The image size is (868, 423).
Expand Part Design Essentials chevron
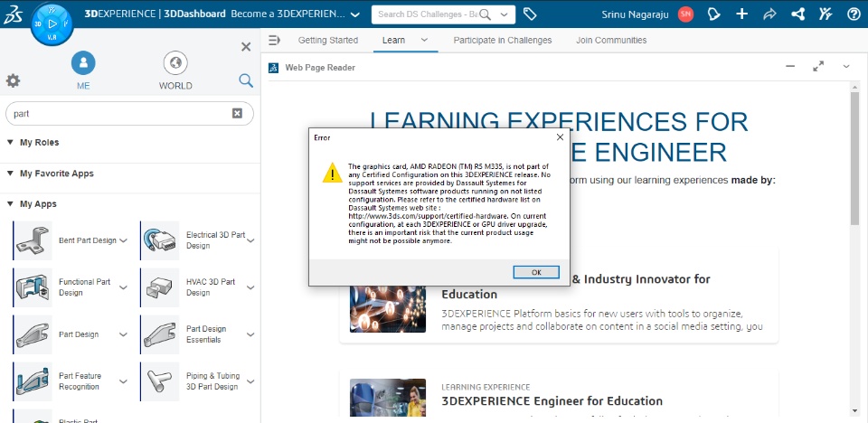[x=250, y=334]
